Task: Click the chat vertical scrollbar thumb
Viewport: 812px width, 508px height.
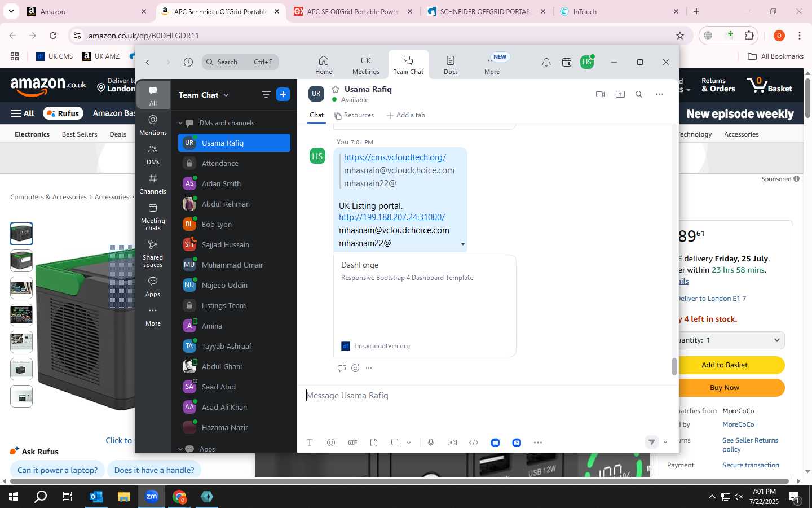Action: pyautogui.click(x=674, y=367)
